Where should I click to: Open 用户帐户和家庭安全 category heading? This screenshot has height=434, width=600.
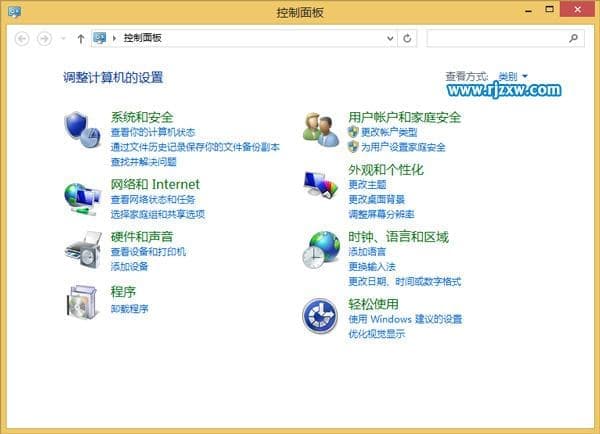[404, 117]
